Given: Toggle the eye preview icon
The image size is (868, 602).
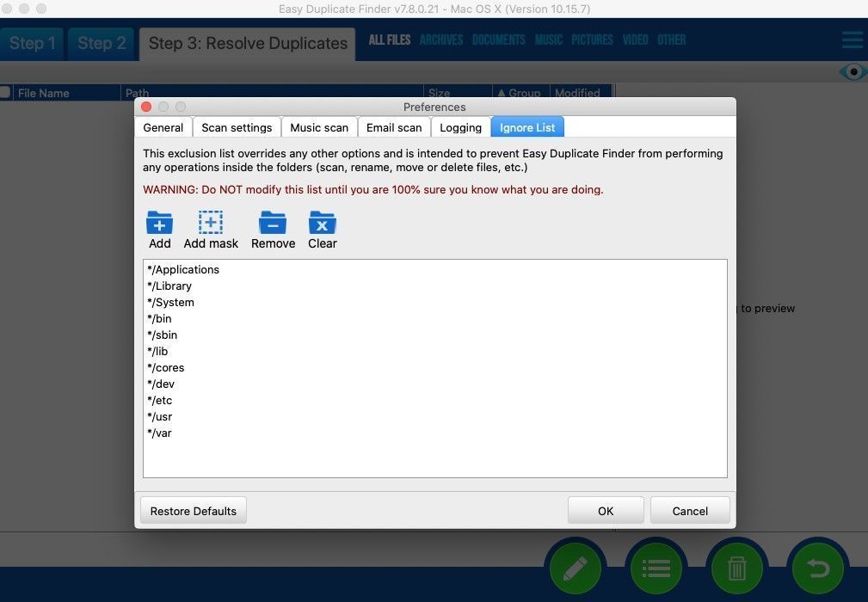Looking at the screenshot, I should pyautogui.click(x=853, y=72).
